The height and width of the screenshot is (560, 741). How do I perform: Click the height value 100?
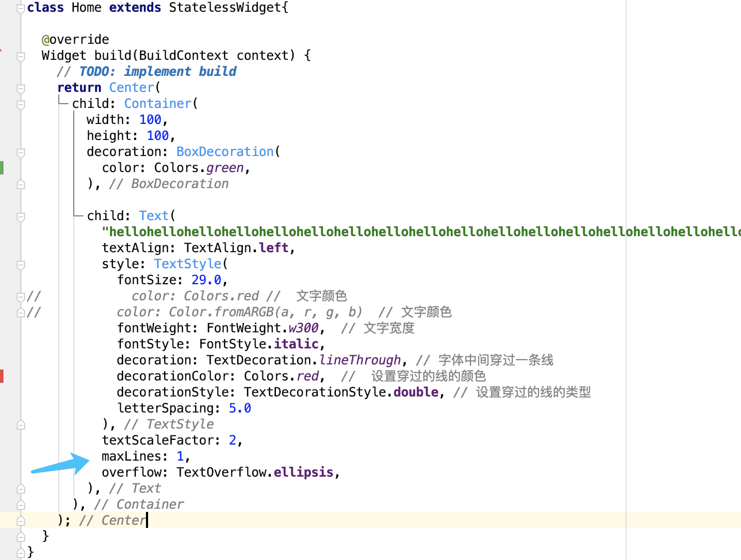pyautogui.click(x=158, y=136)
